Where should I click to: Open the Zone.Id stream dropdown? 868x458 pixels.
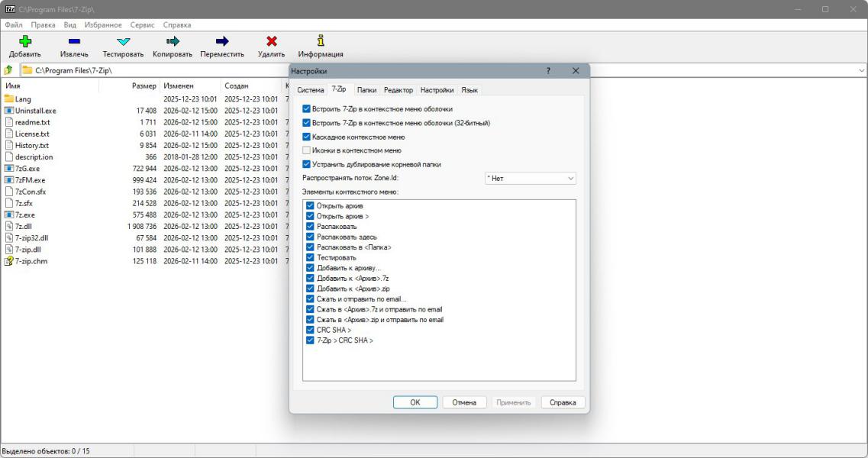531,178
